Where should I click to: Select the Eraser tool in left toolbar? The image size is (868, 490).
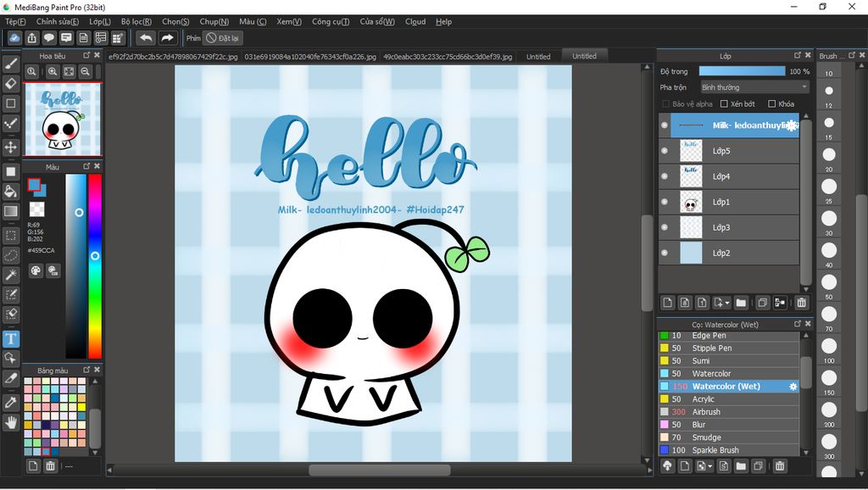coord(11,84)
